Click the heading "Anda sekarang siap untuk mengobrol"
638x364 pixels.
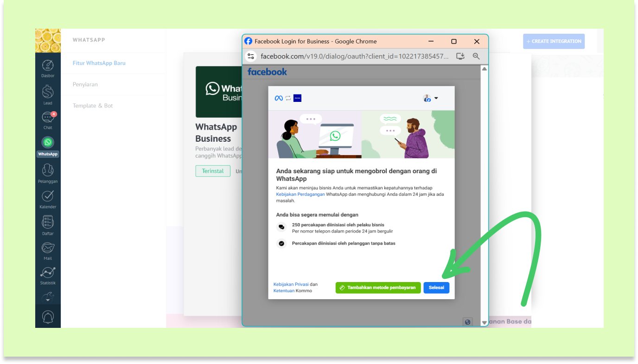pos(357,175)
